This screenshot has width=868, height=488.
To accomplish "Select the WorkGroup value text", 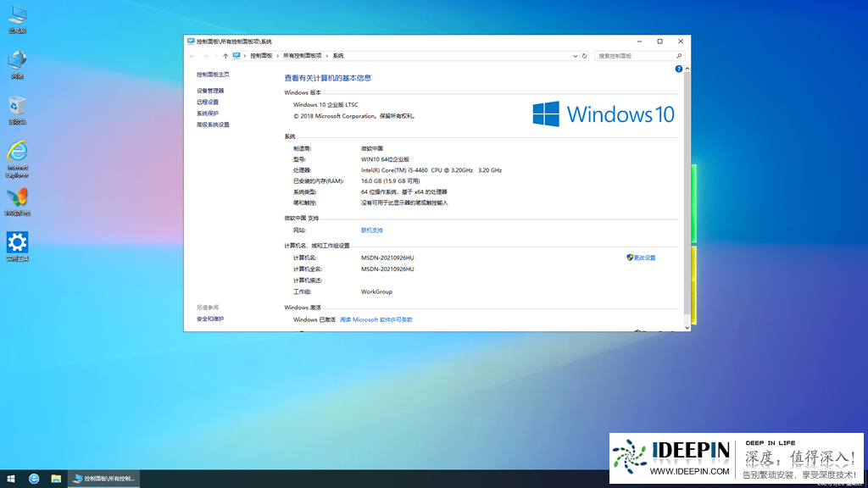I will point(376,291).
